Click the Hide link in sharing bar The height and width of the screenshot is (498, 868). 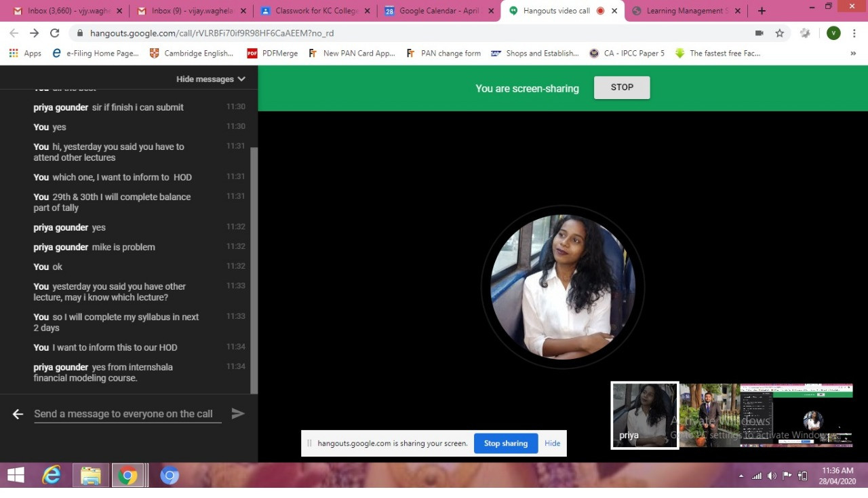pyautogui.click(x=552, y=443)
